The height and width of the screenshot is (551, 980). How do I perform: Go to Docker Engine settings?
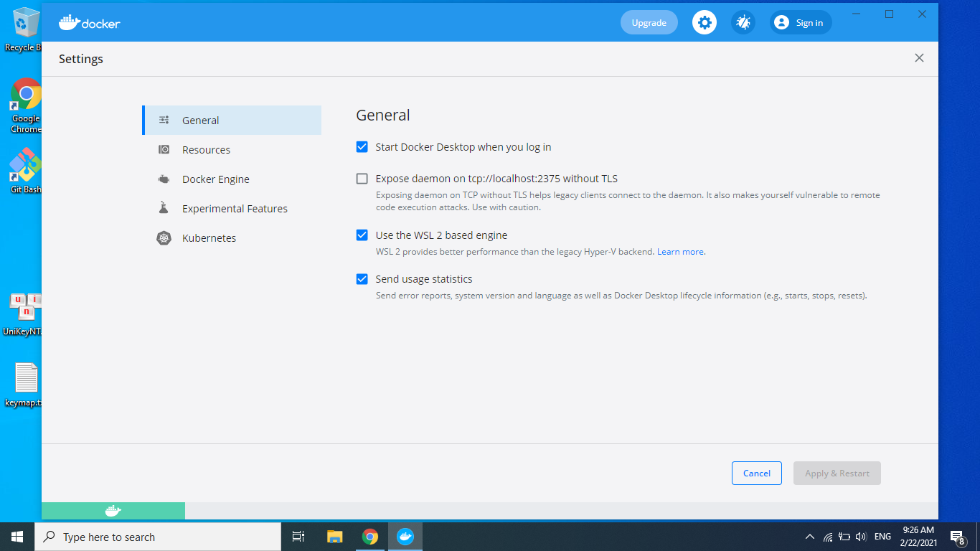point(232,179)
